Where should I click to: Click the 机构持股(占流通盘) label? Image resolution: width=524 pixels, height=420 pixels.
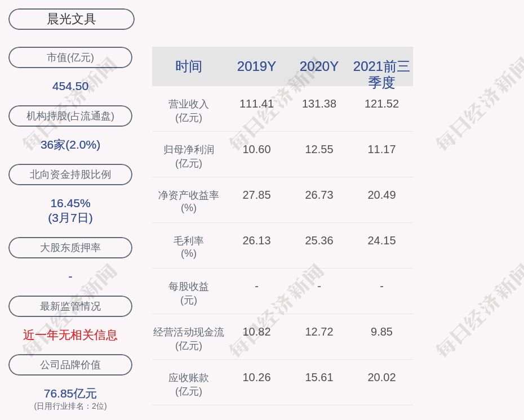pyautogui.click(x=70, y=116)
